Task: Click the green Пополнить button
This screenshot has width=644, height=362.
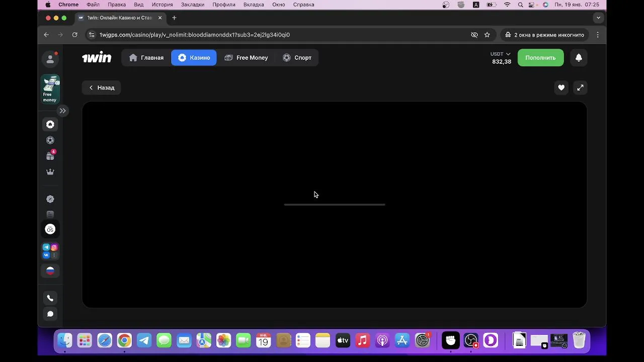Action: tap(541, 58)
